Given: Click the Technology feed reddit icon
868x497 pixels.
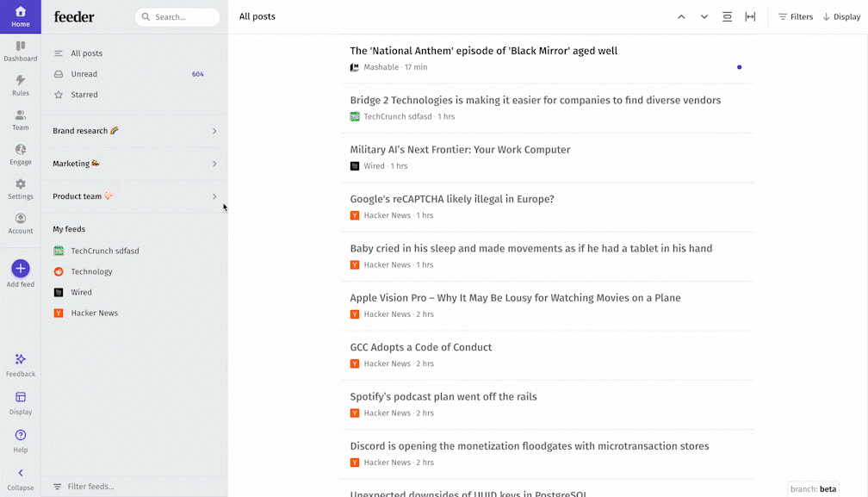Looking at the screenshot, I should tap(59, 271).
